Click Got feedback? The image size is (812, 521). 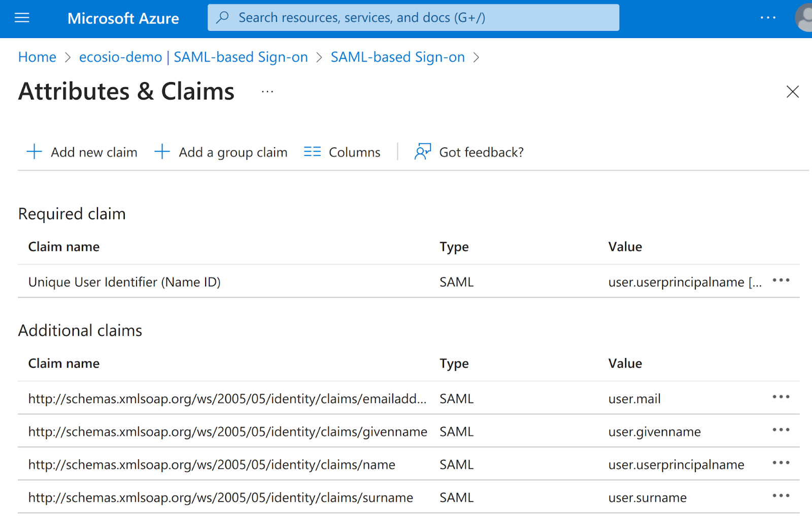tap(469, 152)
